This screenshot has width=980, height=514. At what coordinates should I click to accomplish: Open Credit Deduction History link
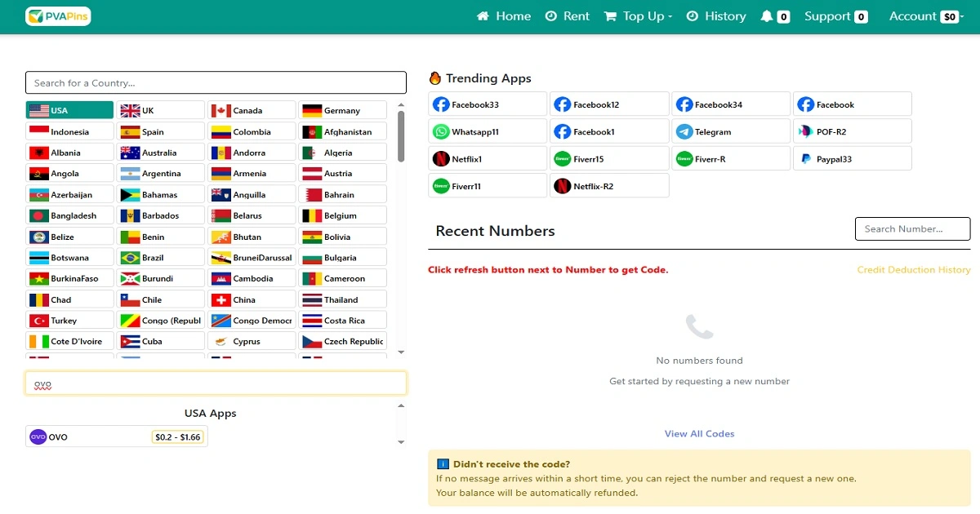tap(914, 269)
